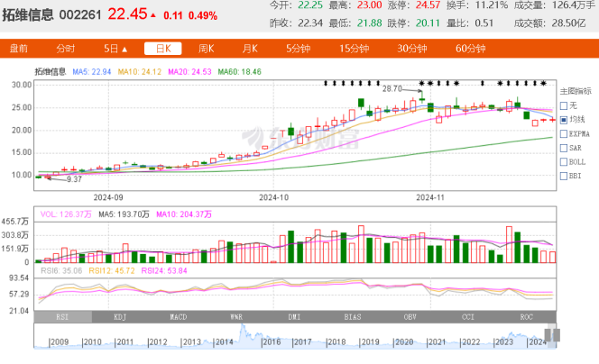Screen dimensions: 599x364
Task: Switch to the 盘前 tab
Action: [x=18, y=49]
